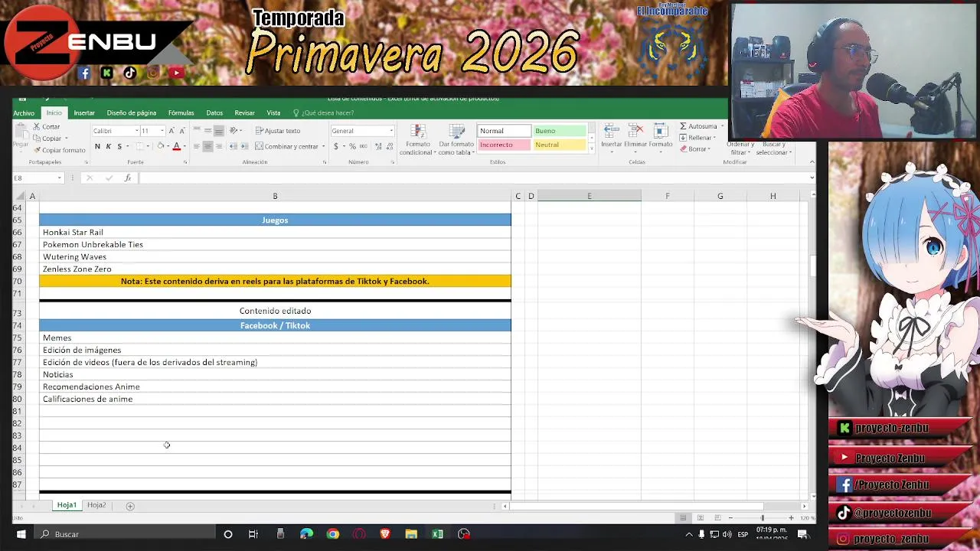Toggle bold formatting with the N button

point(97,146)
